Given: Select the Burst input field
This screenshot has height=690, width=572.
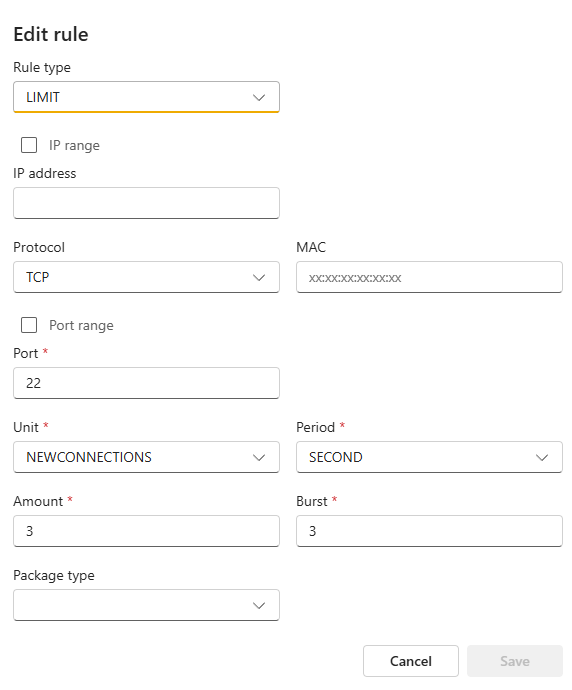Looking at the screenshot, I should pos(429,531).
